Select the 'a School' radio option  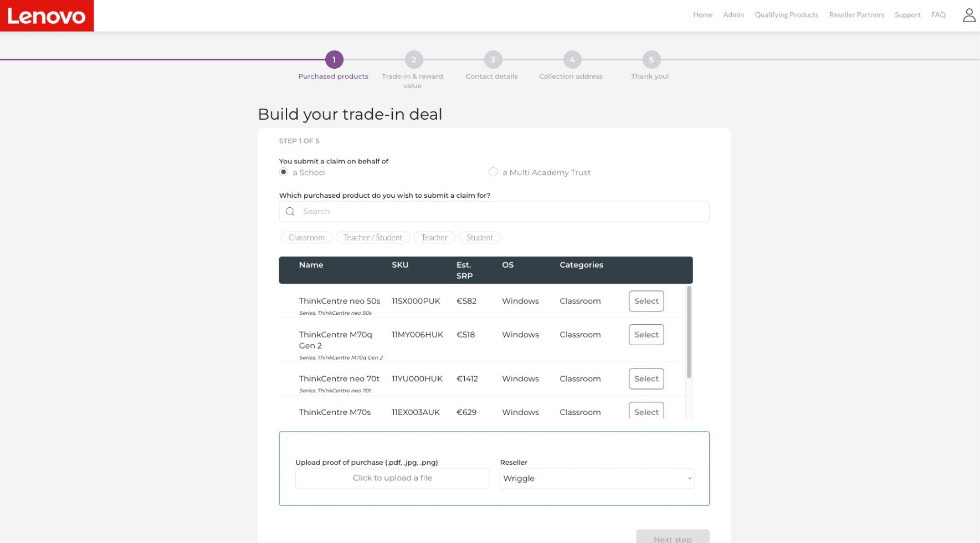click(284, 172)
